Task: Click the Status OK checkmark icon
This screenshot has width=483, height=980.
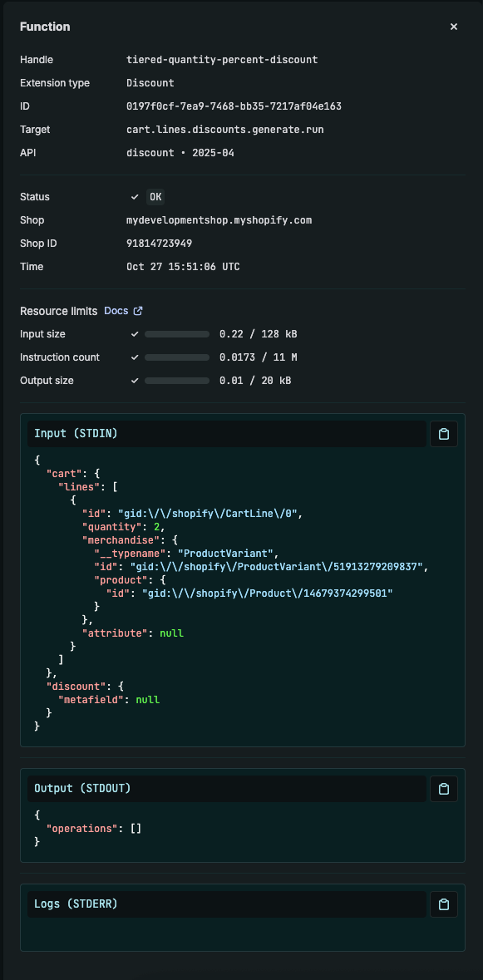Action: tap(135, 197)
